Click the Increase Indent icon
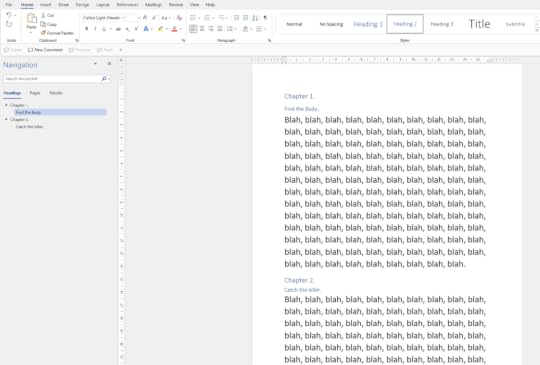The width and height of the screenshot is (540, 365). [245, 18]
